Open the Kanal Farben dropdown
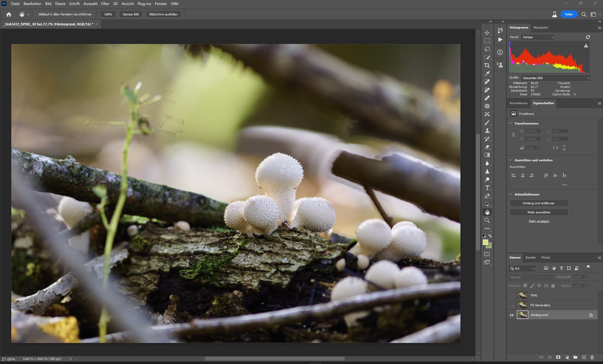Image resolution: width=603 pixels, height=364 pixels. click(538, 37)
